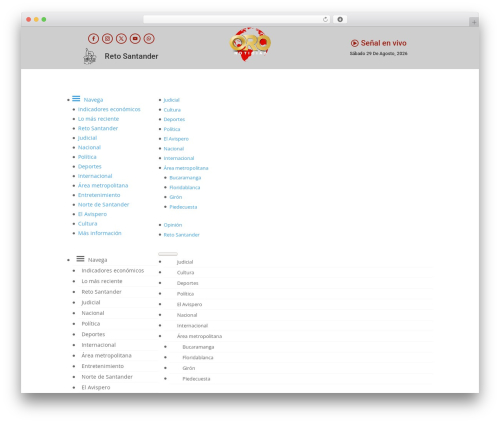500x423 pixels.
Task: Open the Instagram social icon
Action: pos(107,39)
